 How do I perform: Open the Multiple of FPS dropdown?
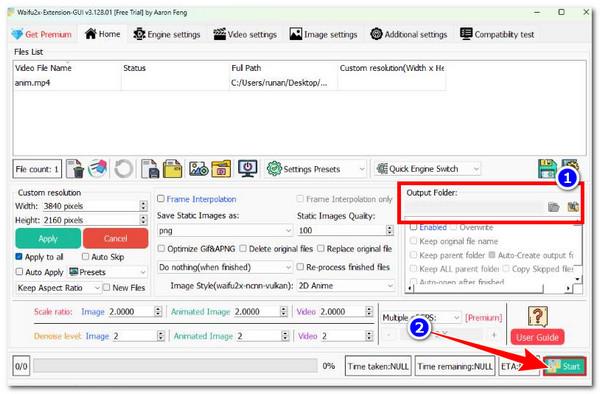421,317
